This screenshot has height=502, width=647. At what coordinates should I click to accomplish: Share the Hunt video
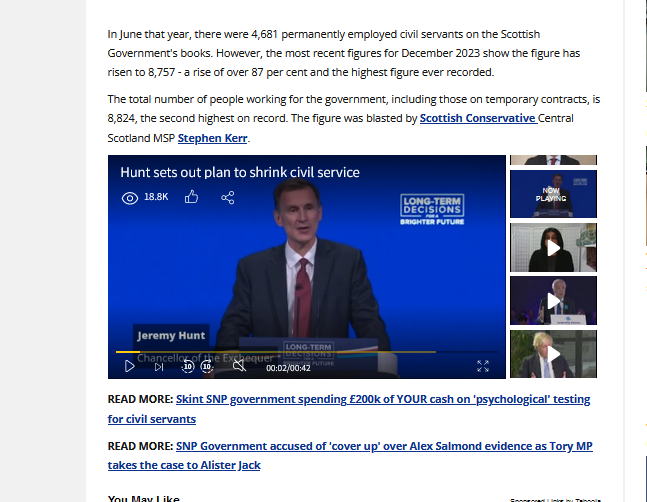(x=228, y=198)
